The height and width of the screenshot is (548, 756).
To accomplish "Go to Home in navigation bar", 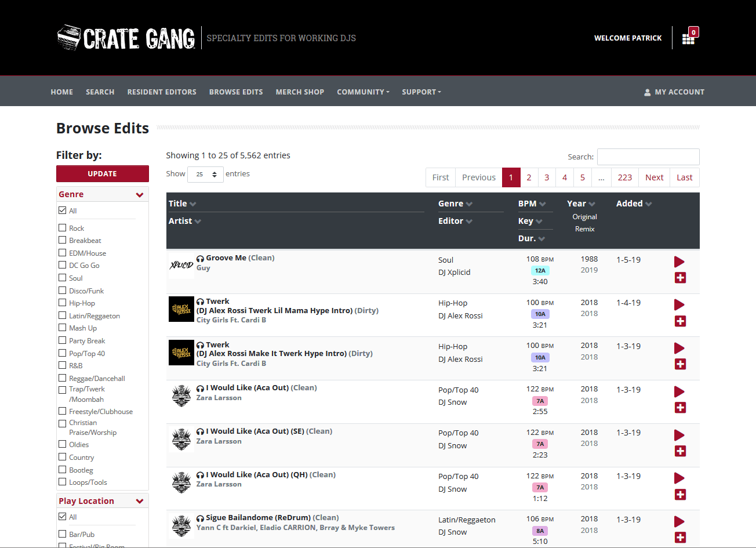I will (x=62, y=92).
